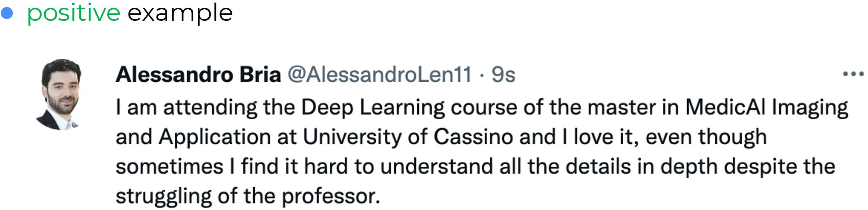
Task: Click the word "sometimes" in the tweet
Action: point(169,166)
